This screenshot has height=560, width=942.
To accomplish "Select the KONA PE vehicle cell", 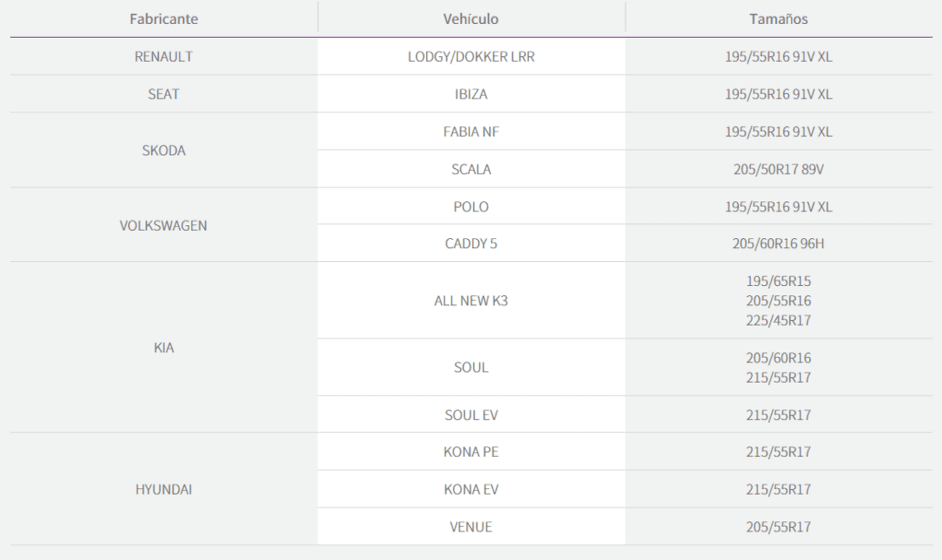I will 471,451.
